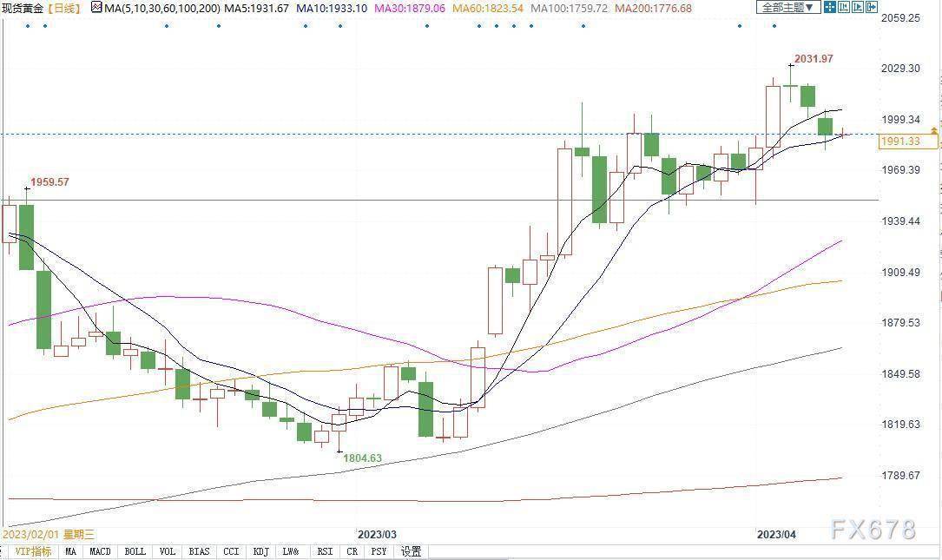
Task: Open the 全部主题 theme dropdown
Action: click(x=787, y=8)
